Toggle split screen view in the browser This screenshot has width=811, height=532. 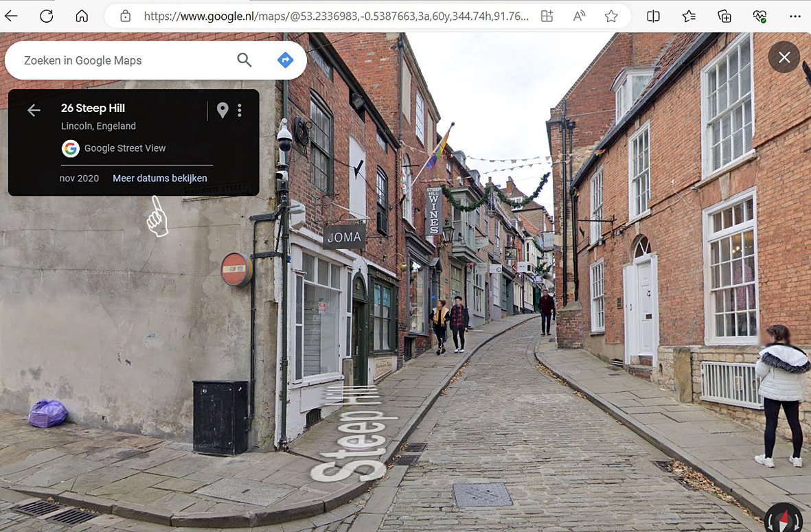[653, 16]
